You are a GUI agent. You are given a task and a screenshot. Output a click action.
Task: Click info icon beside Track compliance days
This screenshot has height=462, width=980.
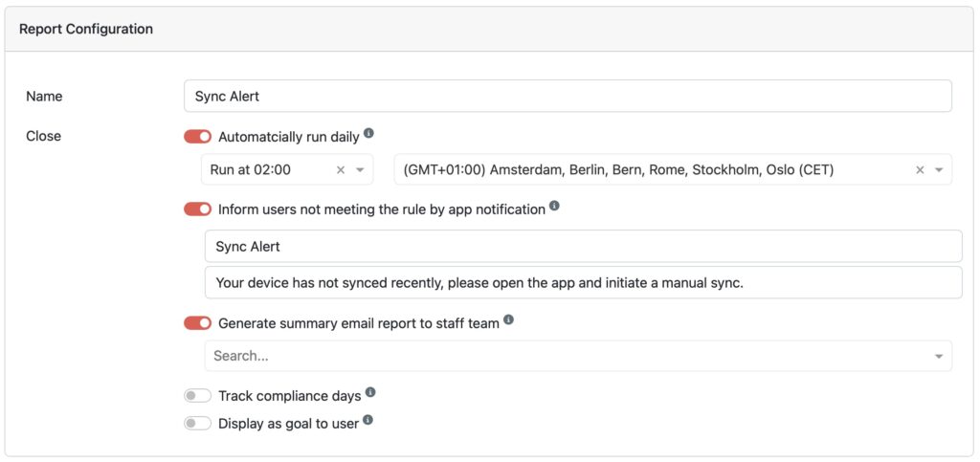coord(370,392)
